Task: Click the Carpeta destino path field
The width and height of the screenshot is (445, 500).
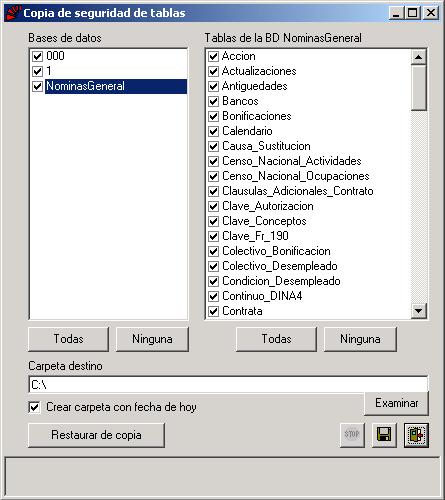Action: coord(228,385)
